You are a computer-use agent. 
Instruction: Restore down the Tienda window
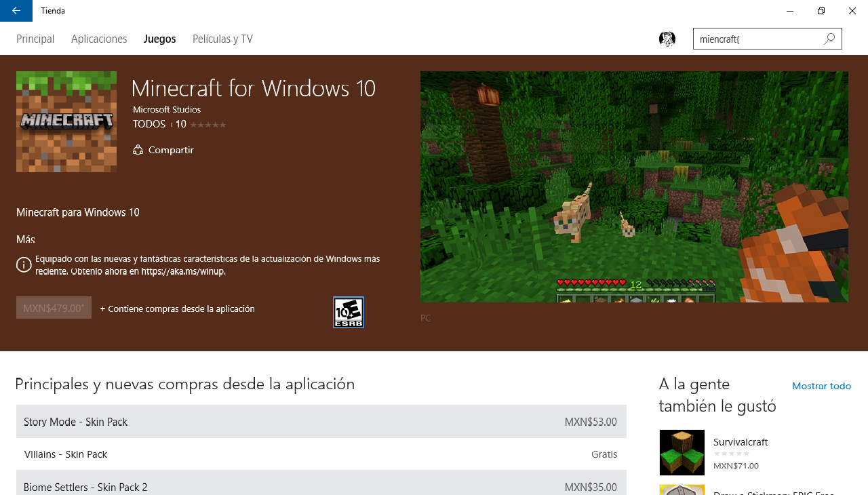[x=821, y=11]
